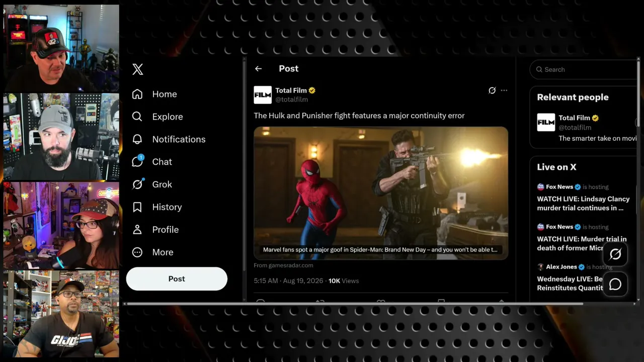Click Fox News avatar above Lindsay Clancy stream
The height and width of the screenshot is (362, 644).
coord(540,187)
